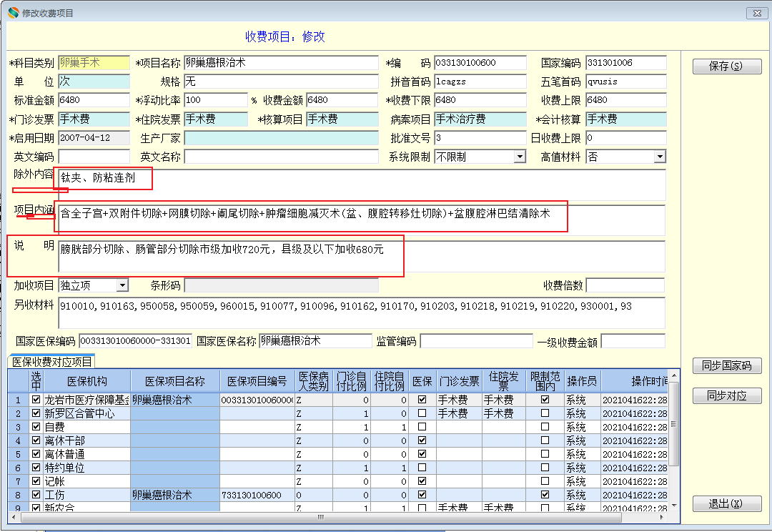Click table horizontal scrollbar right arrow
This screenshot has width=772, height=532.
tap(662, 517)
